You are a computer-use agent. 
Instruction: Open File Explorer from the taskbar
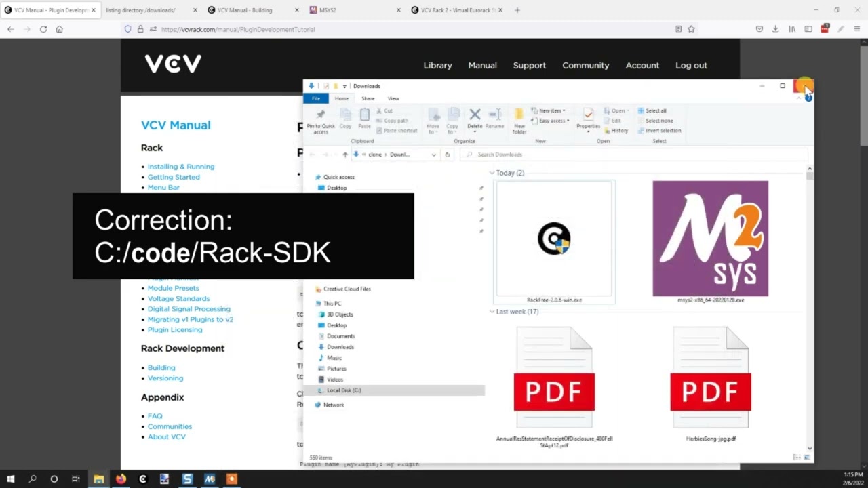99,479
